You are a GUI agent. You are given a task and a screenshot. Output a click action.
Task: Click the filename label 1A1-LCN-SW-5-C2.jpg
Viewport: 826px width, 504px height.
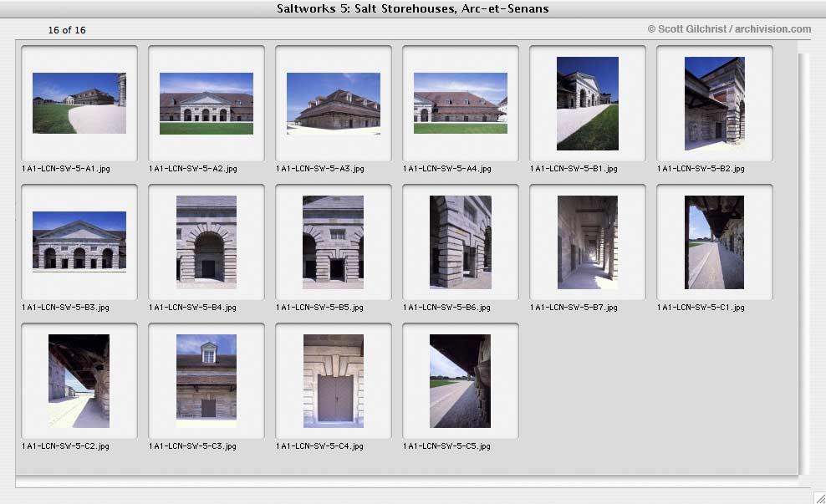(66, 446)
